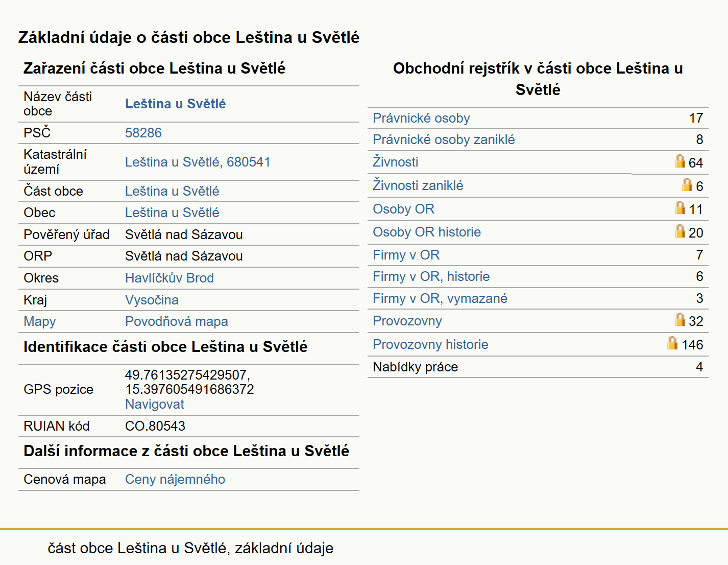This screenshot has height=565, width=728.
Task: Open Firmy v OR list
Action: click(x=406, y=255)
